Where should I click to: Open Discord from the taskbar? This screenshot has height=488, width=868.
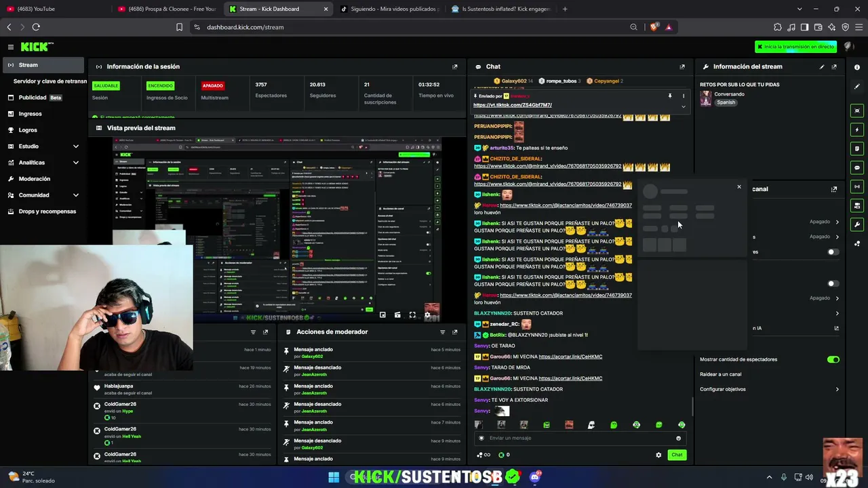point(535,477)
